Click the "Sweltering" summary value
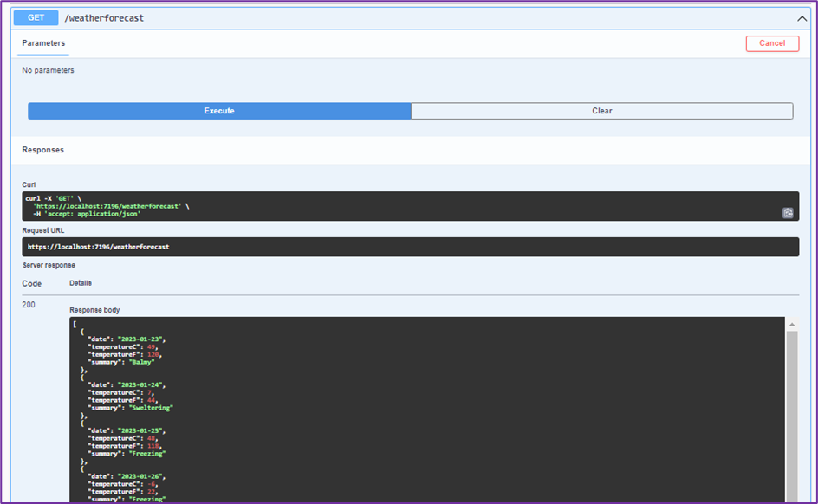 coord(151,408)
